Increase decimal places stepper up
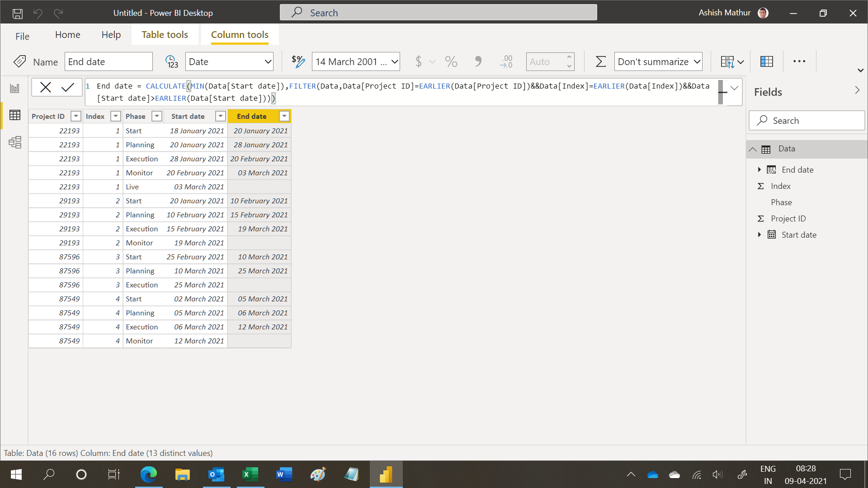 569,57
